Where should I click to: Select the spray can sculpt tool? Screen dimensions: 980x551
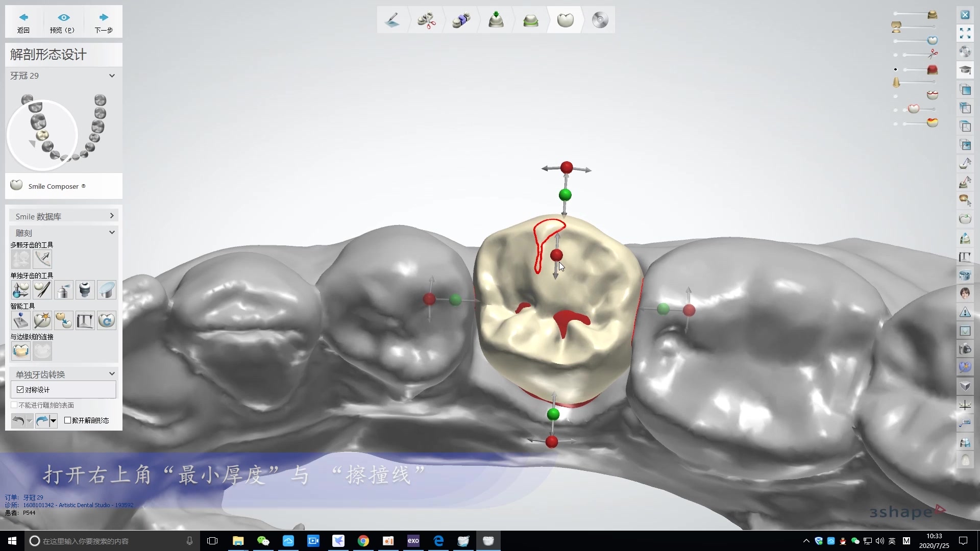point(64,290)
